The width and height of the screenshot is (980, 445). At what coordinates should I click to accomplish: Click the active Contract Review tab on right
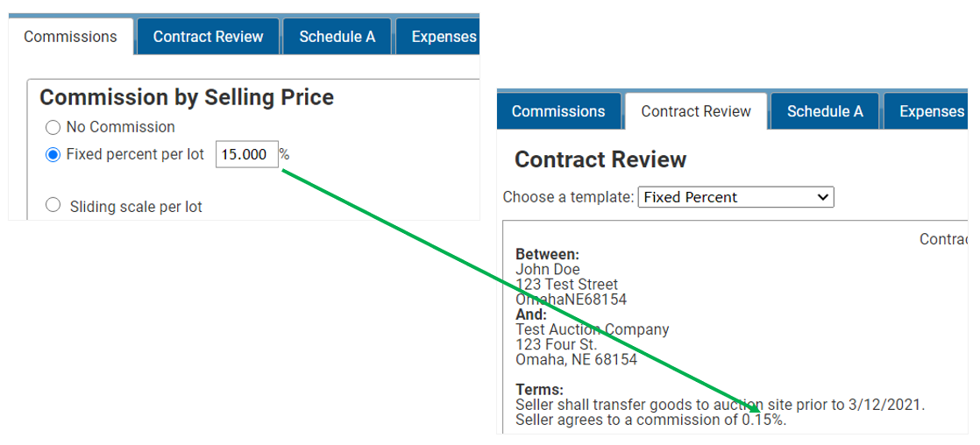[x=696, y=111]
